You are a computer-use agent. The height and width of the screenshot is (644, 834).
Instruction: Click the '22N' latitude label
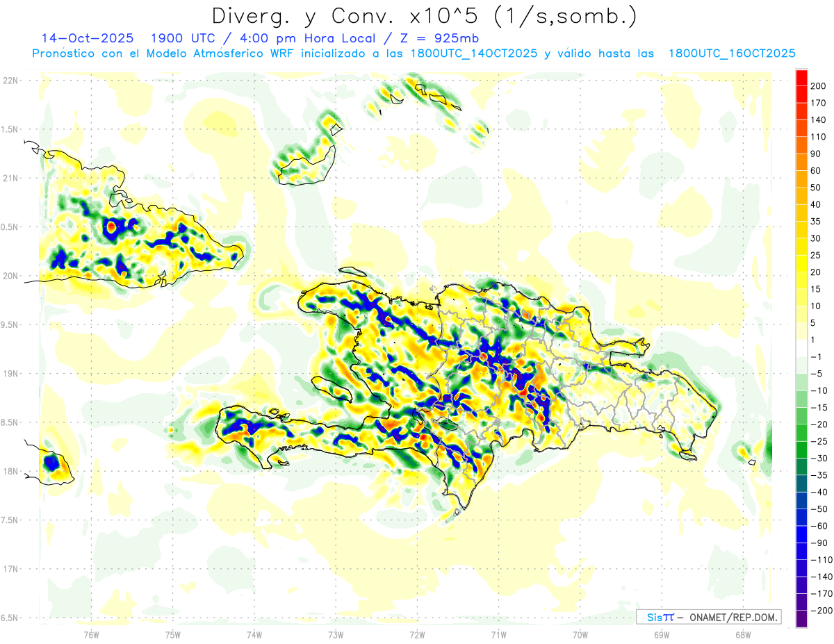[x=10, y=81]
